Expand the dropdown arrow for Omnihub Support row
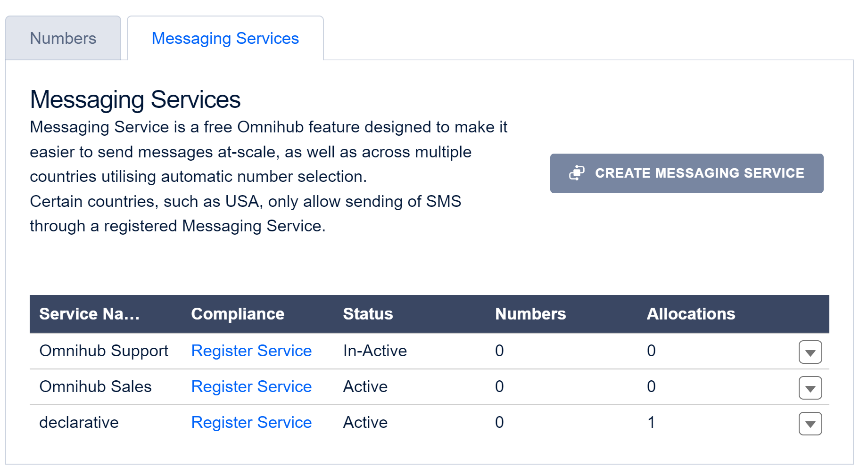 click(810, 352)
